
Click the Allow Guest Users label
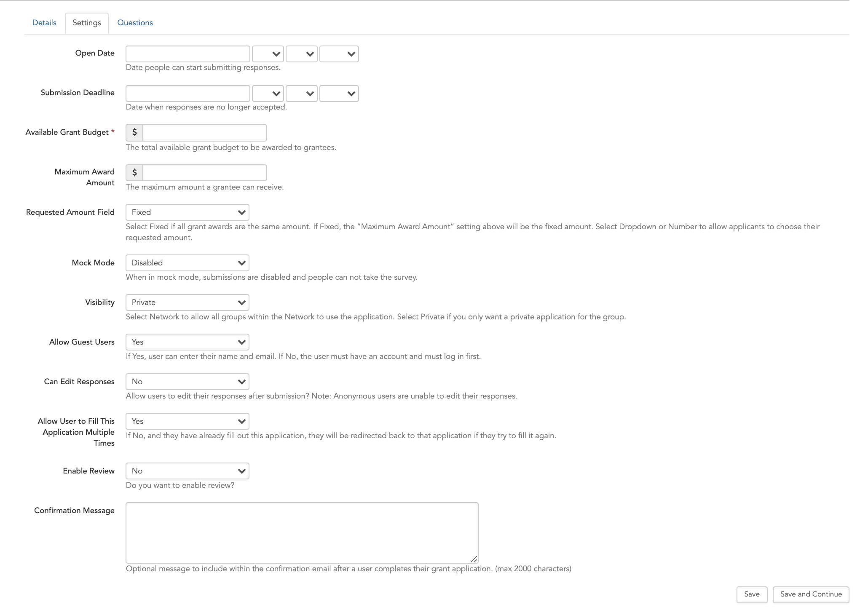point(82,342)
